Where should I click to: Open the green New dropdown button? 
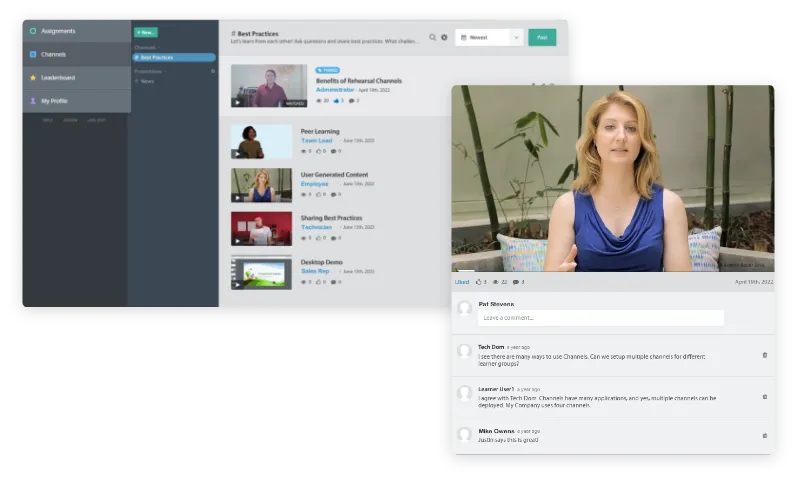click(x=146, y=32)
